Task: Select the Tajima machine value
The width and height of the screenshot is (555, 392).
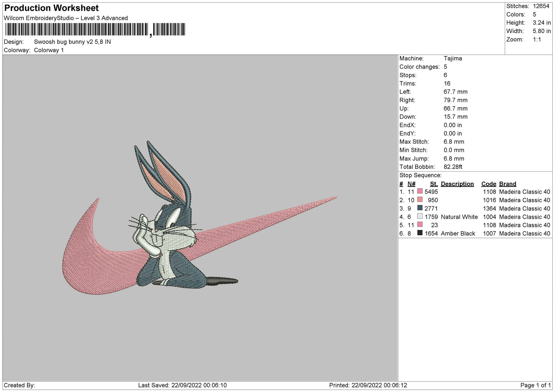Action: pyautogui.click(x=452, y=58)
